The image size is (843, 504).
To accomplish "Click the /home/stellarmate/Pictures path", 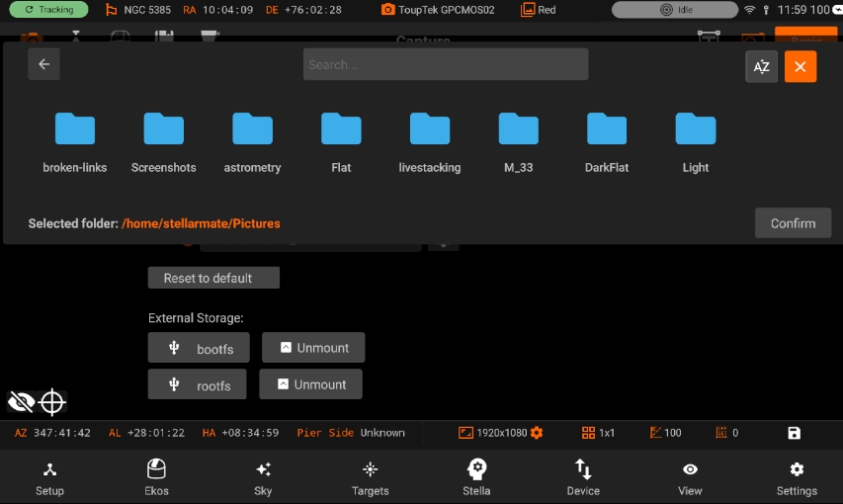I will (x=201, y=223).
